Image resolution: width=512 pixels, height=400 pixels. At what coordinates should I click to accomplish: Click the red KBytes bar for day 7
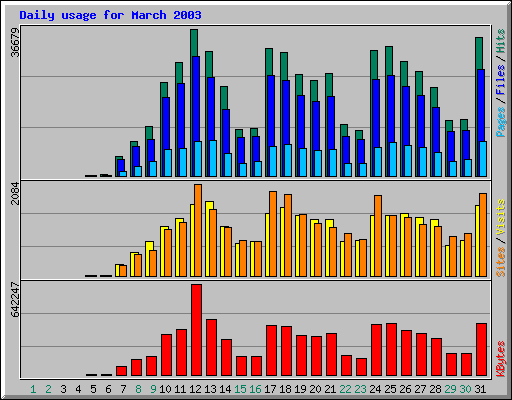(122, 371)
